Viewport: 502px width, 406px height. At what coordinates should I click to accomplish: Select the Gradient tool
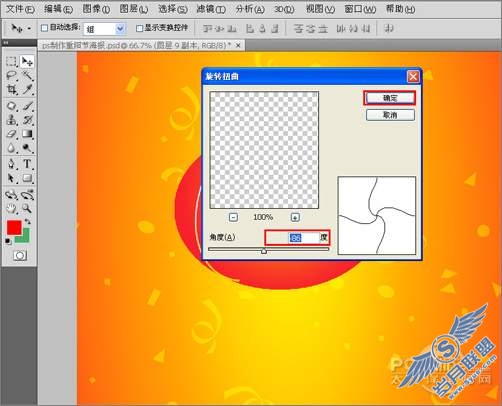click(27, 134)
